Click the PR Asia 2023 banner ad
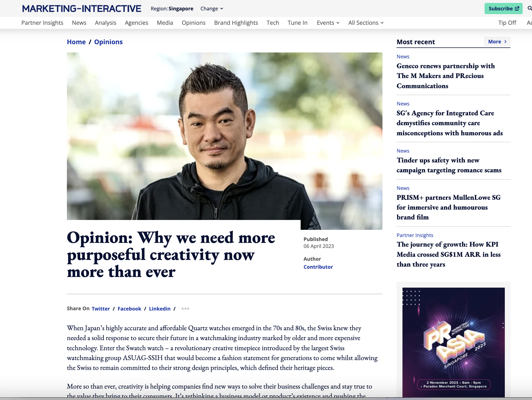This screenshot has width=532, height=400. (453, 342)
